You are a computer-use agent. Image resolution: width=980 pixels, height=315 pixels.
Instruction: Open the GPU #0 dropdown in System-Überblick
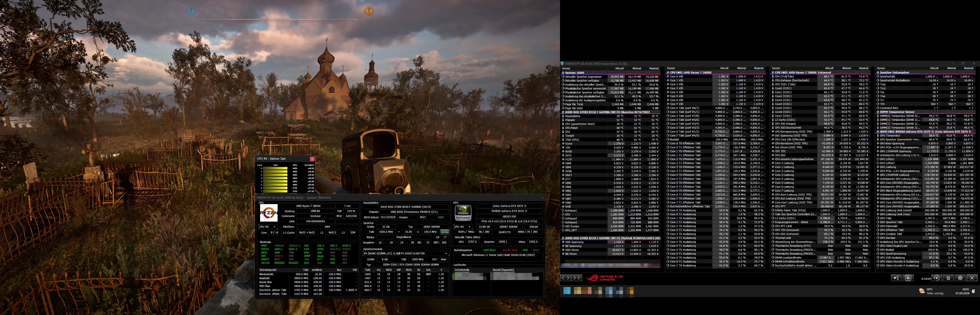tap(463, 227)
